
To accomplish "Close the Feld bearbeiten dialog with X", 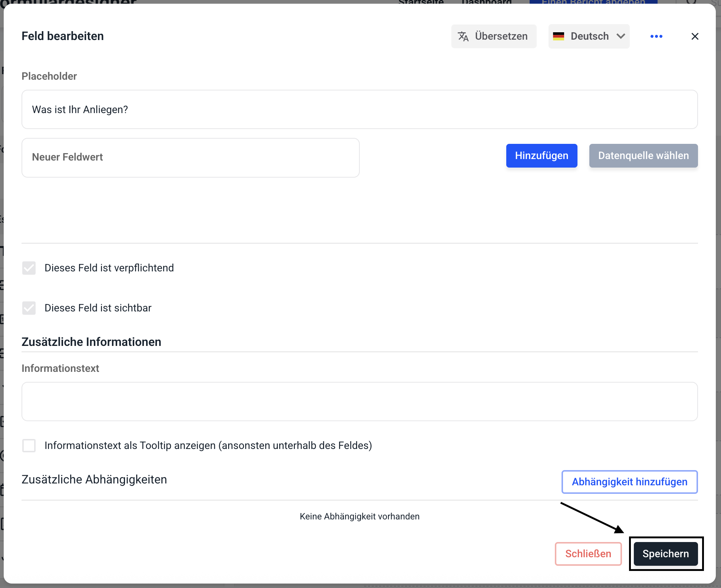I will [x=695, y=36].
